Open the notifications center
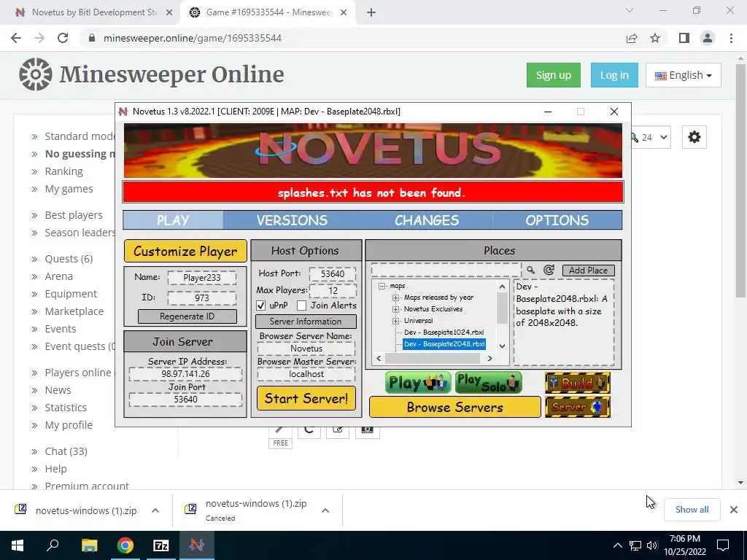The width and height of the screenshot is (747, 560). pos(723,545)
